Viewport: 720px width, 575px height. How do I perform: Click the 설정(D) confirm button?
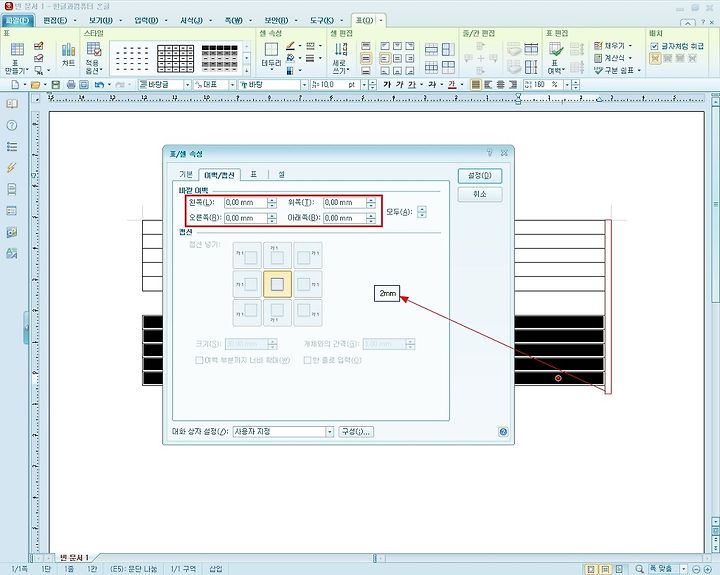[x=480, y=176]
